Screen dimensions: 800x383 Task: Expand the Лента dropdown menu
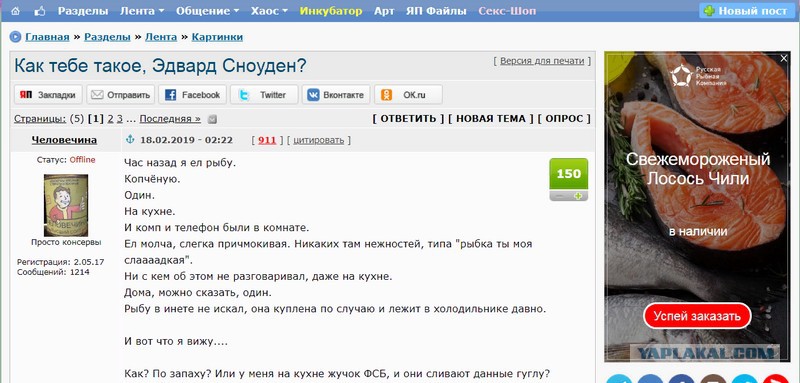(x=142, y=11)
